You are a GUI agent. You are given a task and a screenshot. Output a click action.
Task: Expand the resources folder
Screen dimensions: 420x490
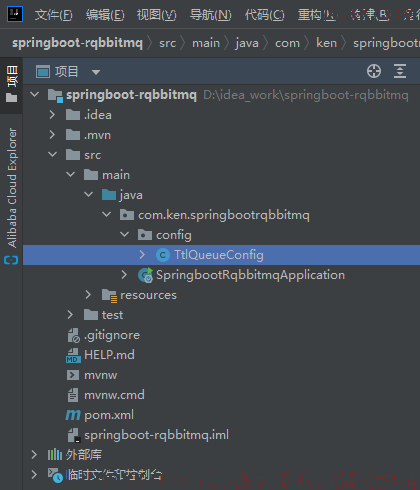point(88,295)
